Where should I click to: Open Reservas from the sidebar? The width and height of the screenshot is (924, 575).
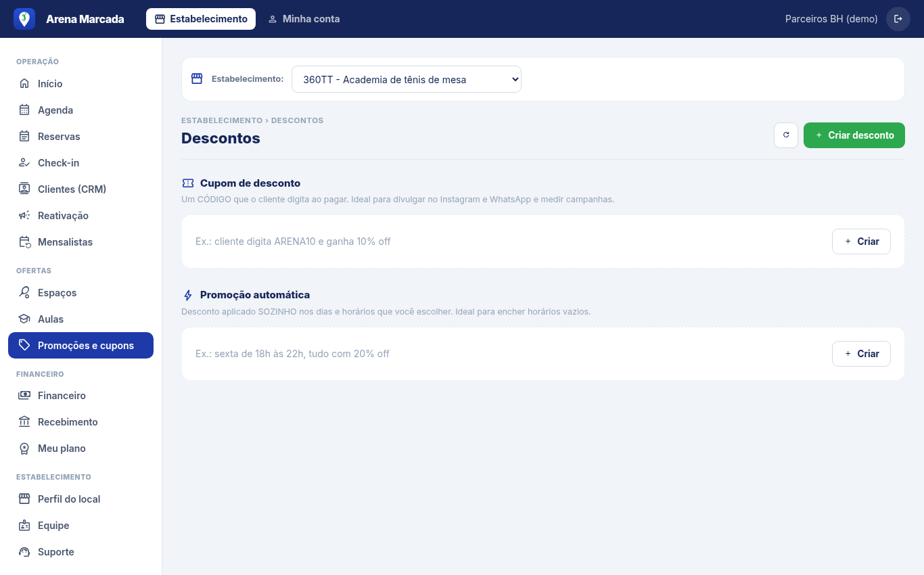coord(80,137)
